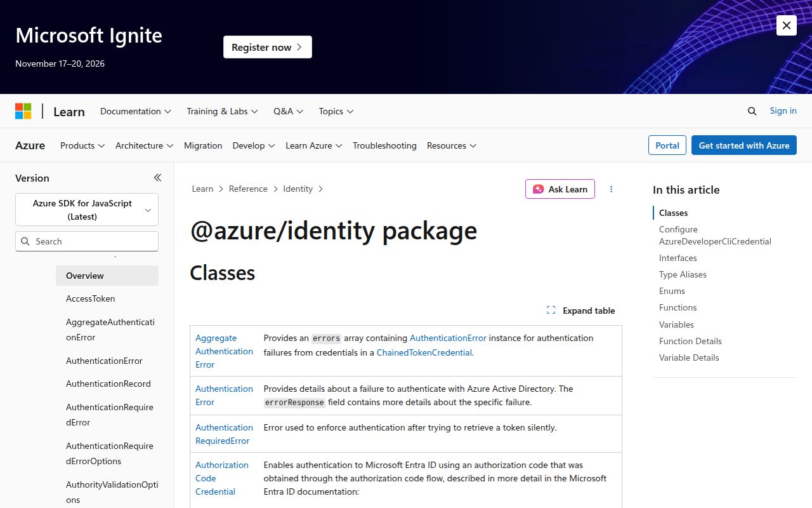The image size is (812, 508).
Task: Click the sidebar Search input field
Action: 87,241
